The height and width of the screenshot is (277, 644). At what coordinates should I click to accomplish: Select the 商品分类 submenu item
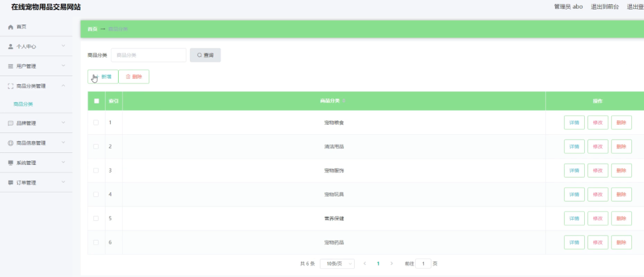point(23,105)
